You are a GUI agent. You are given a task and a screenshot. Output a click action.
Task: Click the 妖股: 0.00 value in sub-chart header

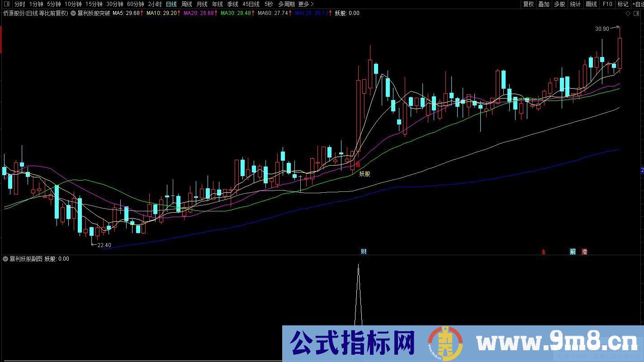(x=57, y=259)
